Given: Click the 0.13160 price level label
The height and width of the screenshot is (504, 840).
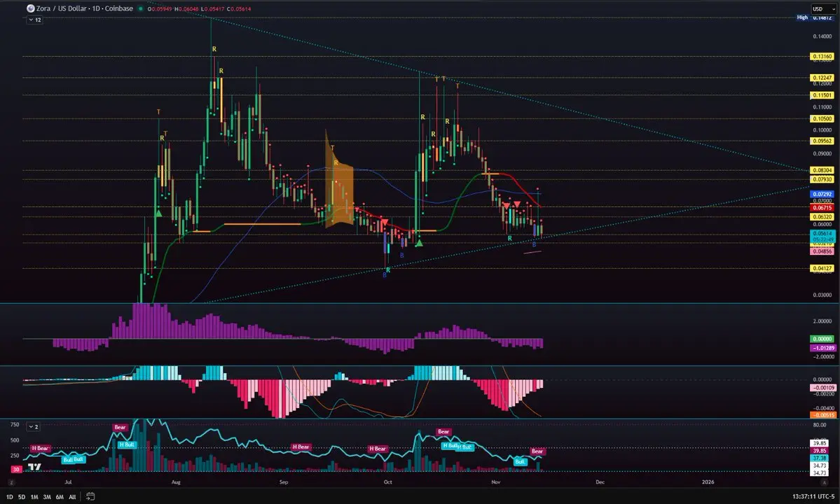Looking at the screenshot, I should (822, 56).
